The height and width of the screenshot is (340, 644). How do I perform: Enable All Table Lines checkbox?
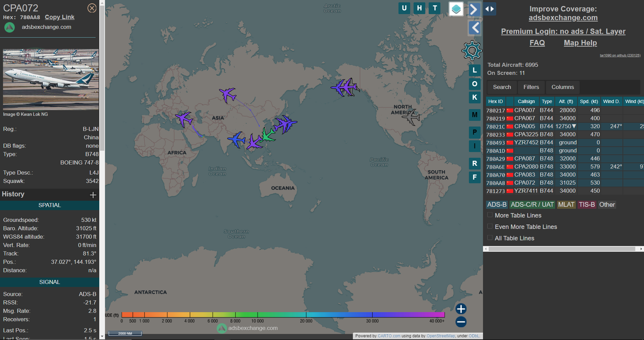pos(490,238)
